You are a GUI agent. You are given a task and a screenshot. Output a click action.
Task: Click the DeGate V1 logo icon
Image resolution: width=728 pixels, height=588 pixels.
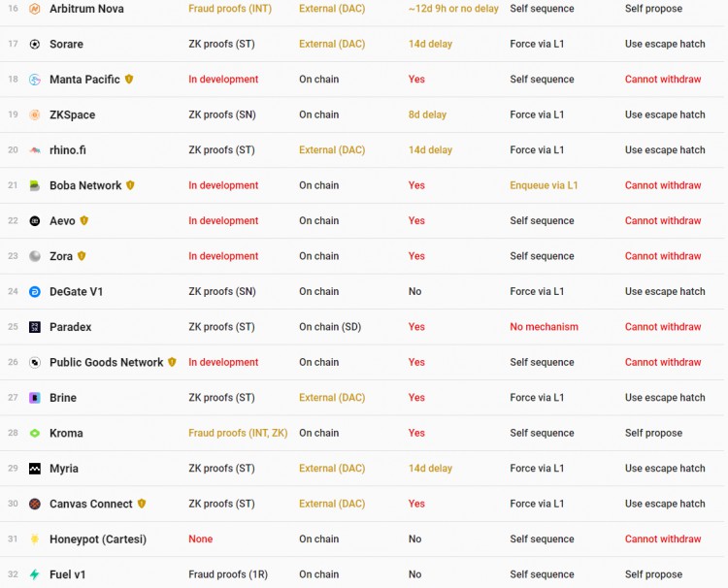(35, 292)
